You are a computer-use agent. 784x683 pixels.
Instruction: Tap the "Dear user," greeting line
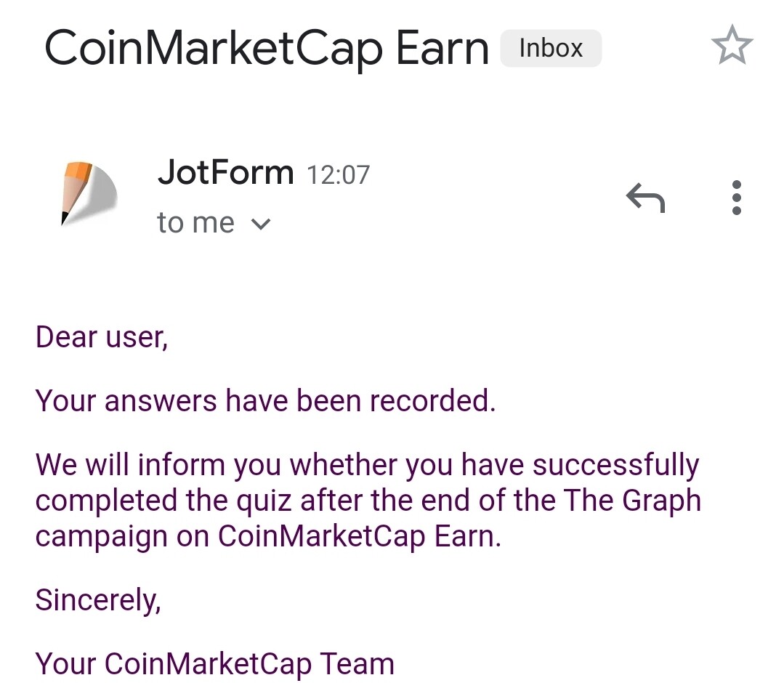[102, 337]
